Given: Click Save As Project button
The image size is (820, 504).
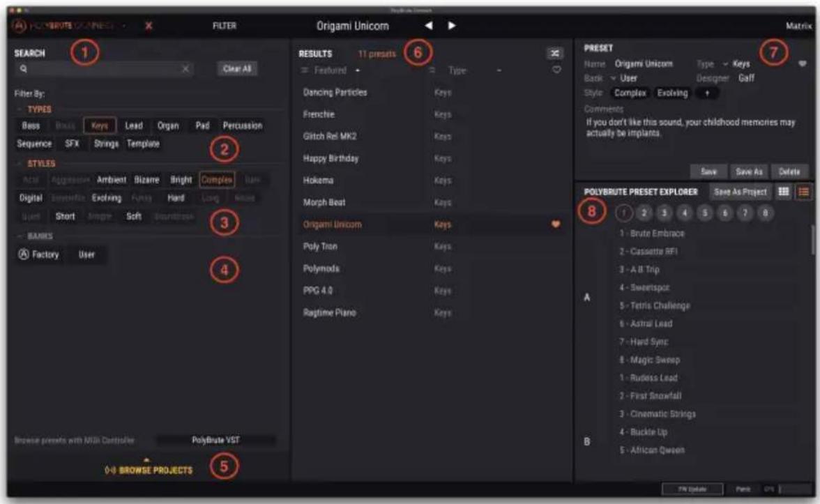Looking at the screenshot, I should (740, 192).
